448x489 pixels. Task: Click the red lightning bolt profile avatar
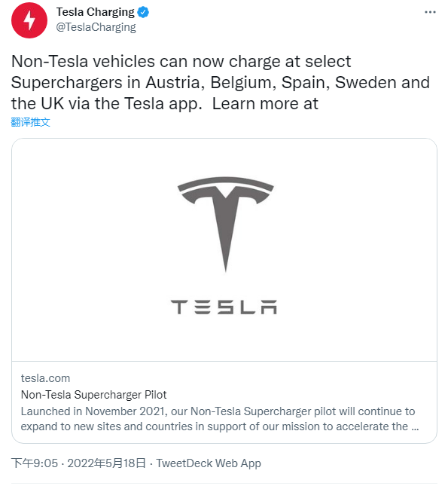click(x=29, y=20)
